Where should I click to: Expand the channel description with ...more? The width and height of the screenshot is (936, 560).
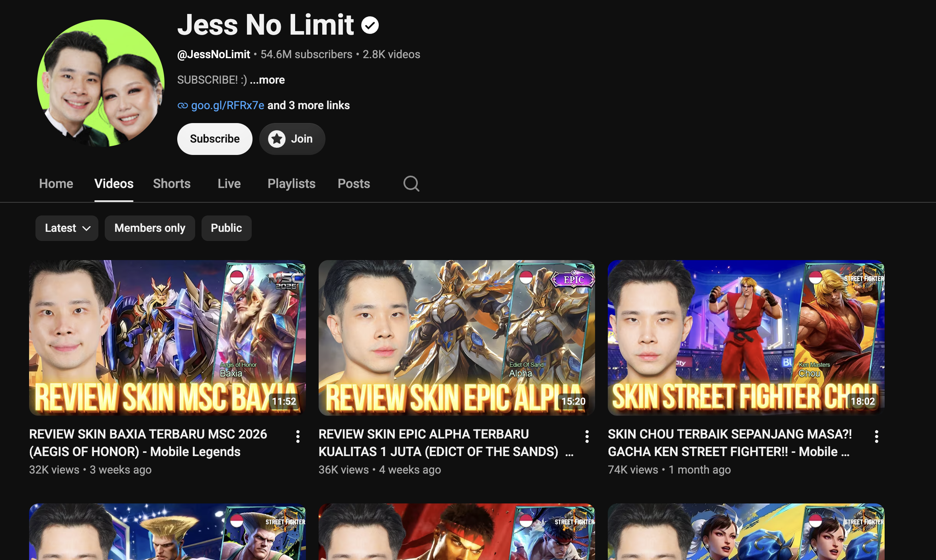tap(267, 80)
